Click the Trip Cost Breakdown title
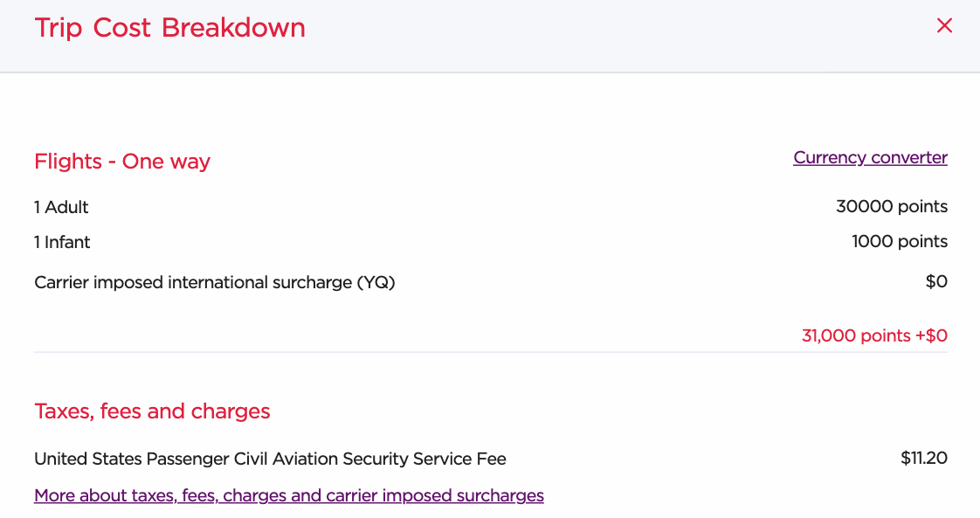 169,28
